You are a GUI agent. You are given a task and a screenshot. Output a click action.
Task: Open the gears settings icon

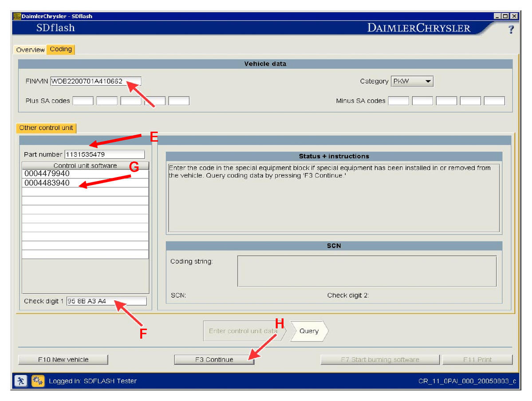coord(38,381)
